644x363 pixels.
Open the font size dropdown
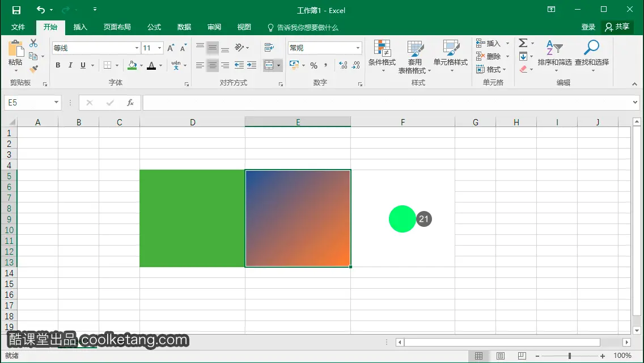click(160, 48)
